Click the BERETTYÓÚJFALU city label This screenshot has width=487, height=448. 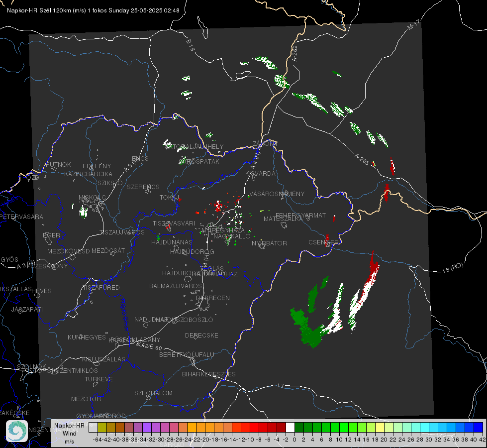pyautogui.click(x=187, y=355)
